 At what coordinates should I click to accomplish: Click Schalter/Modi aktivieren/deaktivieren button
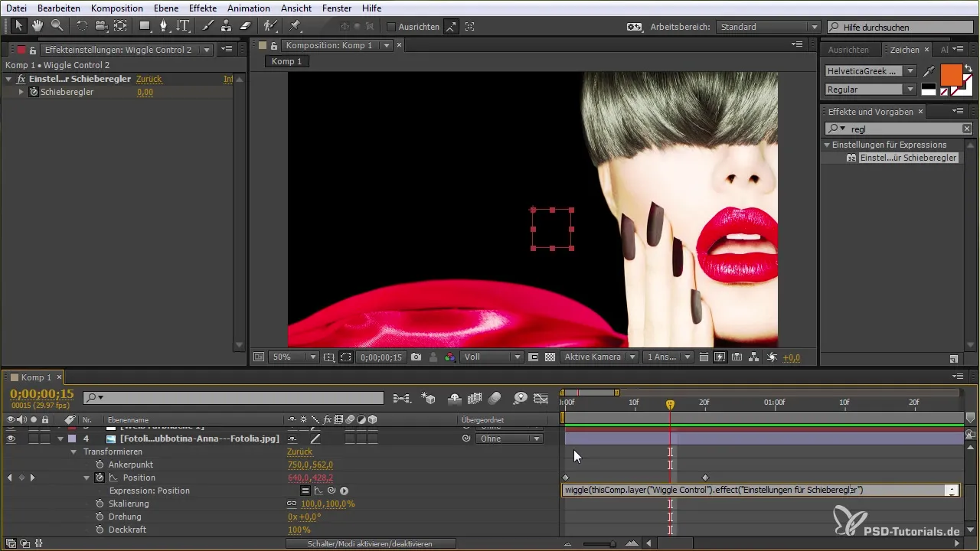click(x=371, y=543)
